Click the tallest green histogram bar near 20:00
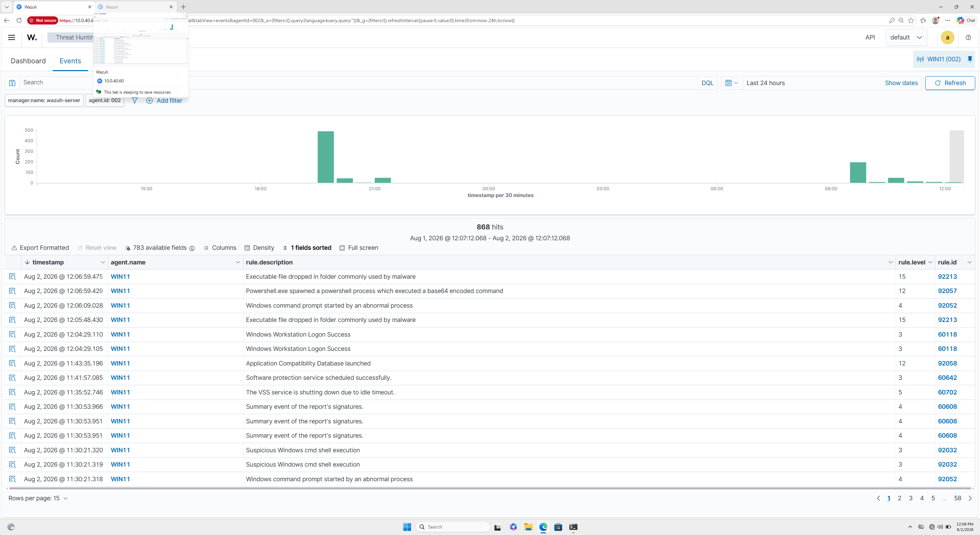980x535 pixels. coord(326,157)
